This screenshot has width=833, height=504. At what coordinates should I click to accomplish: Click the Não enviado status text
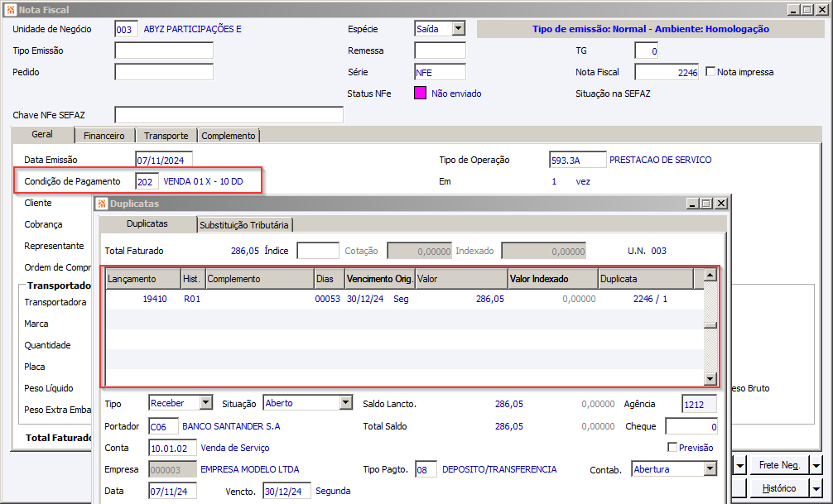tap(456, 94)
